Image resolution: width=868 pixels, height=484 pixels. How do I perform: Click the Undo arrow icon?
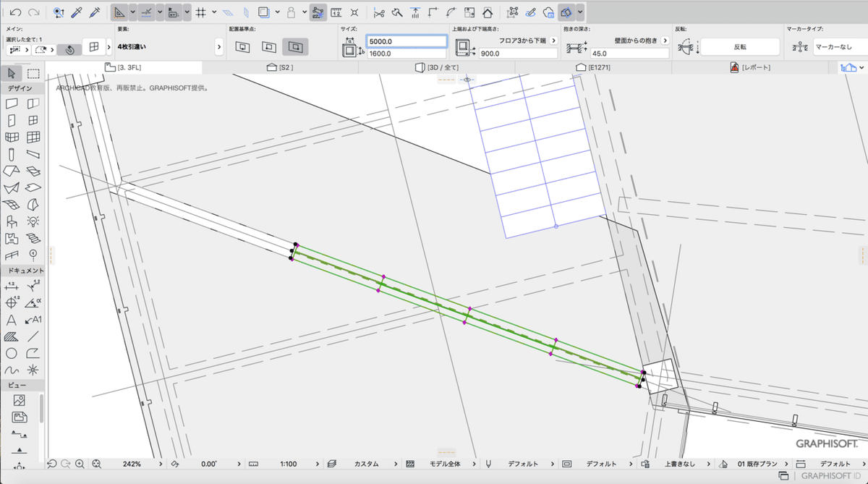pyautogui.click(x=14, y=12)
